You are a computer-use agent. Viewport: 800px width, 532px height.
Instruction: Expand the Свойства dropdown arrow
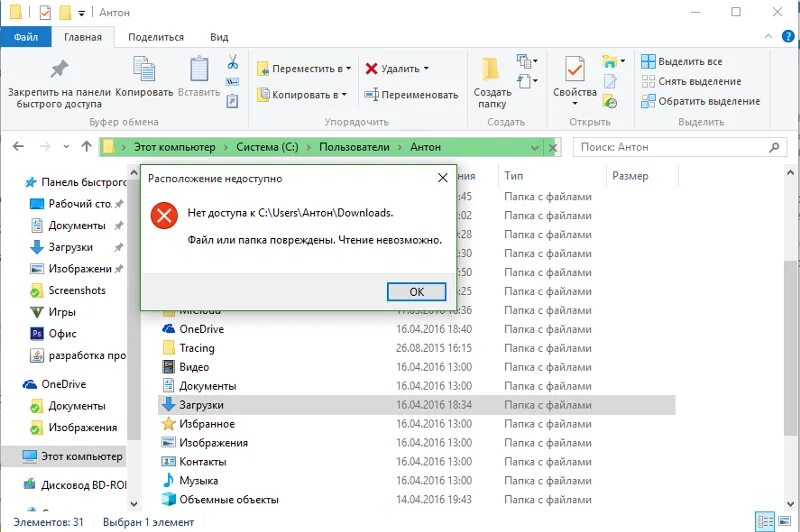(574, 104)
